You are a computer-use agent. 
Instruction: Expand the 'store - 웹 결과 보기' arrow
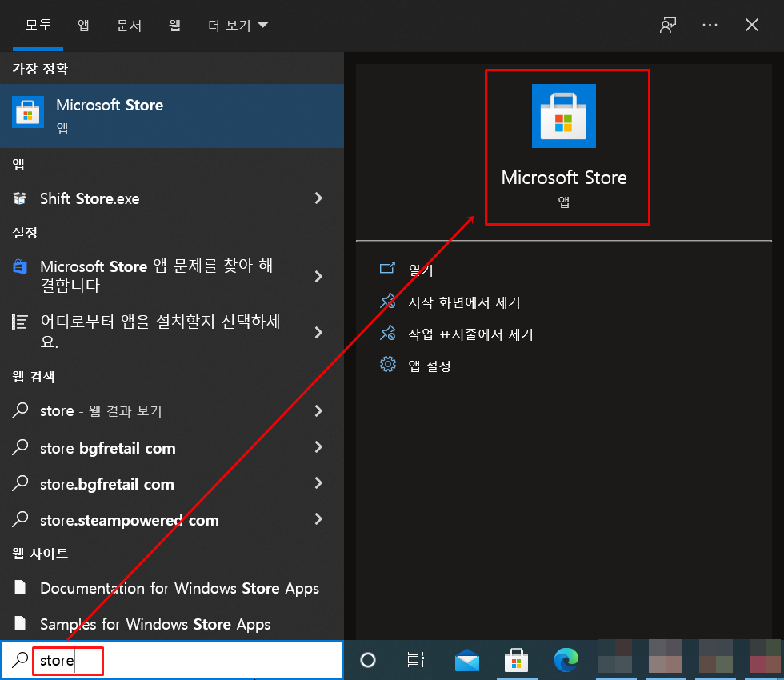click(x=318, y=410)
